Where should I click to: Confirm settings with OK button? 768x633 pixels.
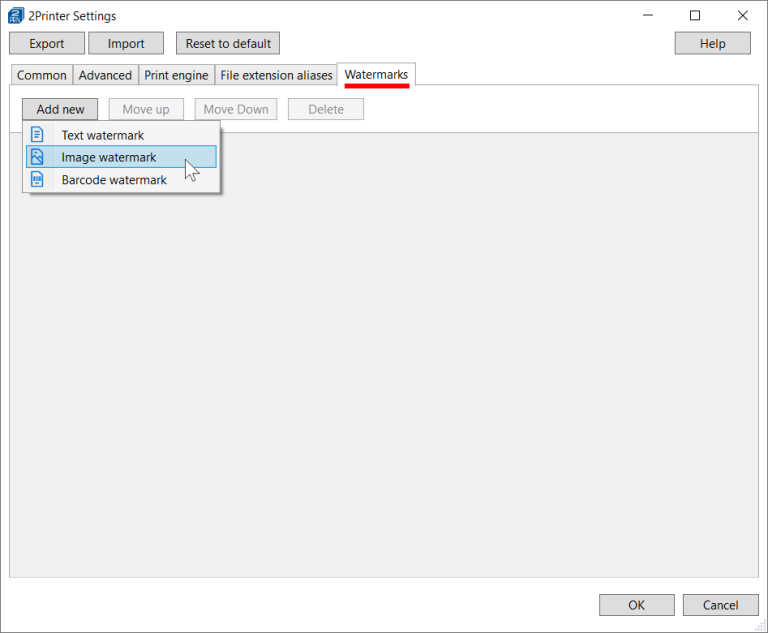[636, 605]
